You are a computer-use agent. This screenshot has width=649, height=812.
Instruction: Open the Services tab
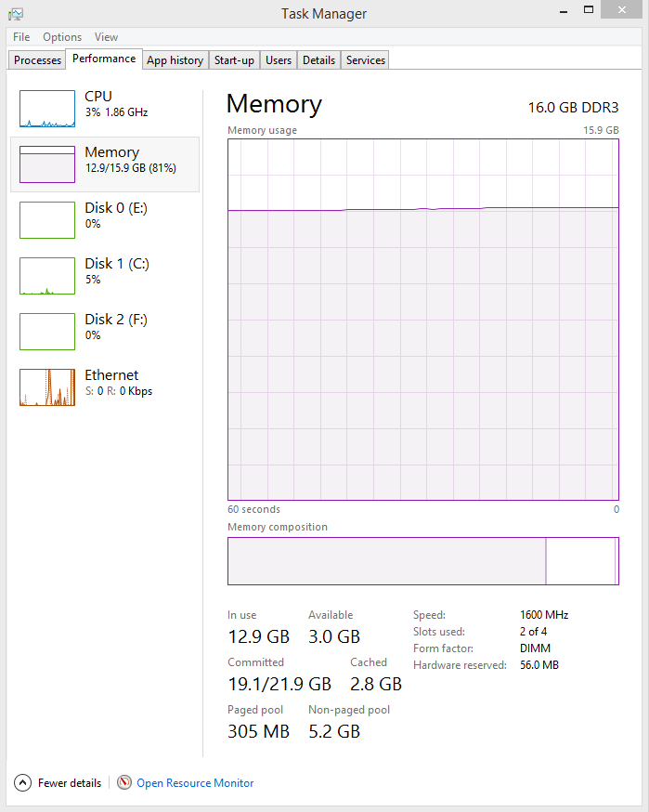click(x=366, y=60)
